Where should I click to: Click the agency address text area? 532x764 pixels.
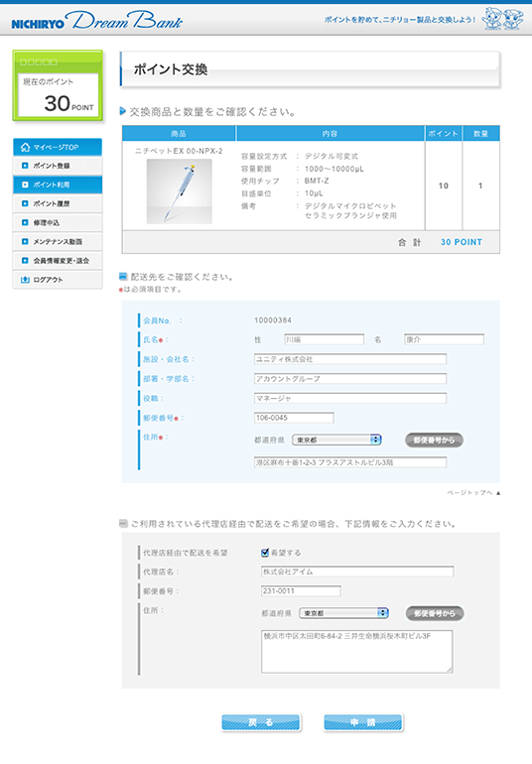pos(357,652)
